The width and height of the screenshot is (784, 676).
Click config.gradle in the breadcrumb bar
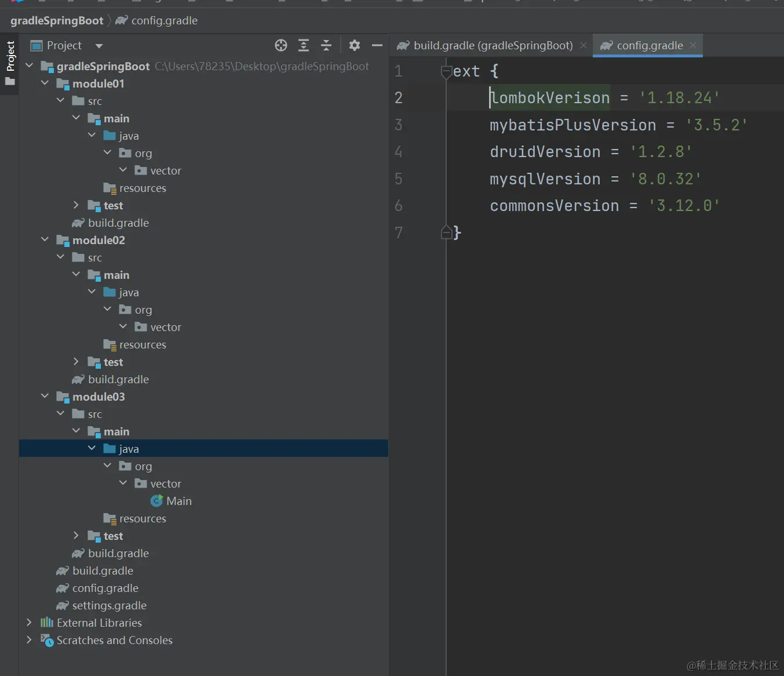pos(164,20)
